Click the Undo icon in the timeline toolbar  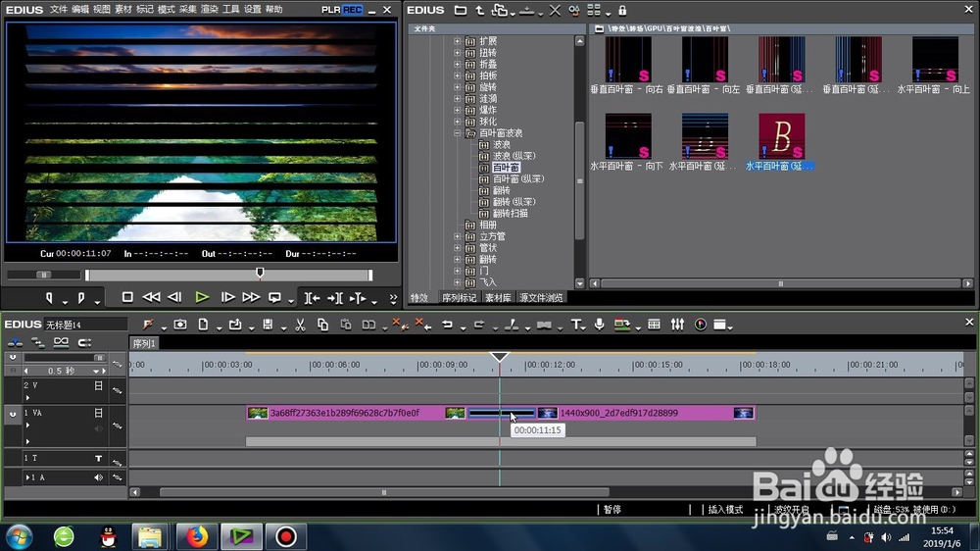447,325
